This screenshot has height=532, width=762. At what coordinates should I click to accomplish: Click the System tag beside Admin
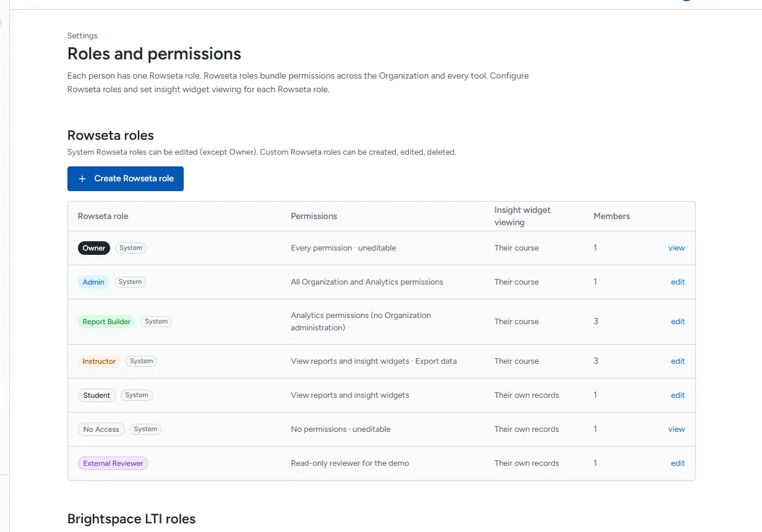(x=130, y=282)
